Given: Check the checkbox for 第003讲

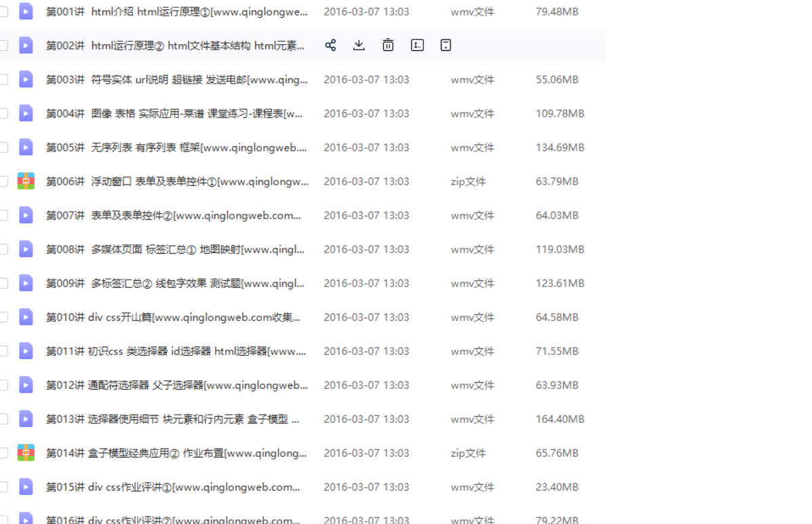Looking at the screenshot, I should [x=4, y=79].
